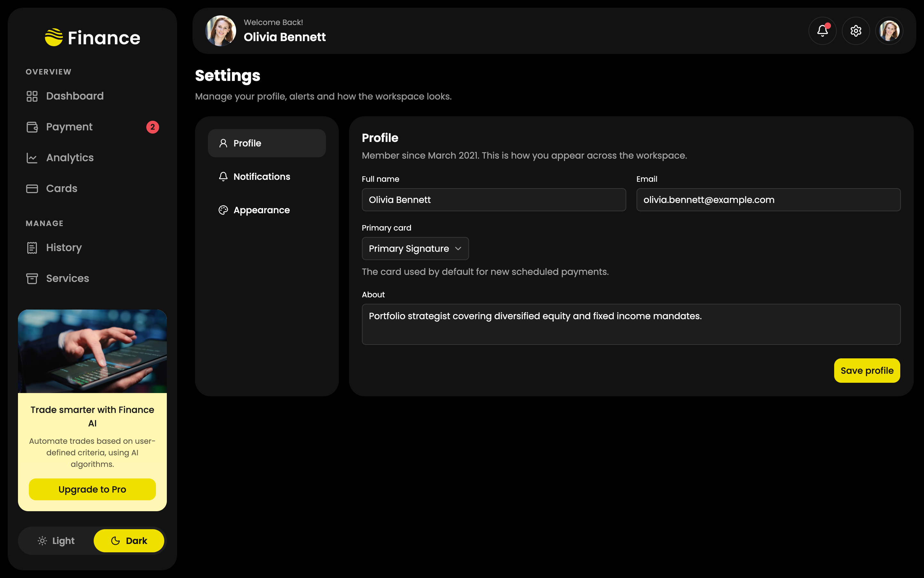Click the moon icon in theme switch

(115, 540)
